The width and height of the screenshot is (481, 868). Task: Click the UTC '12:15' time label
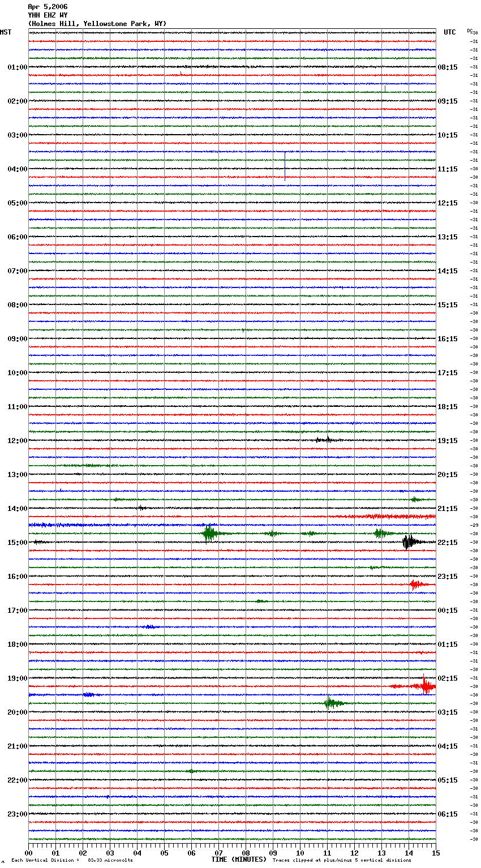point(448,203)
